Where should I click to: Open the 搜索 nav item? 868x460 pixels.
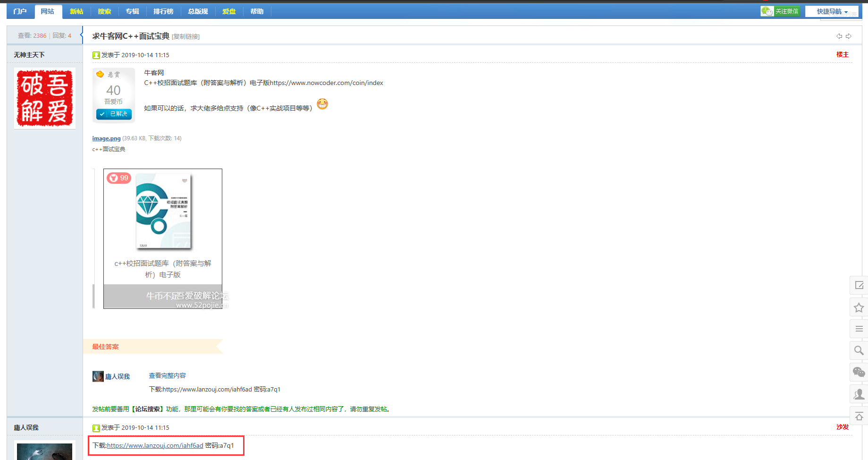pos(104,11)
